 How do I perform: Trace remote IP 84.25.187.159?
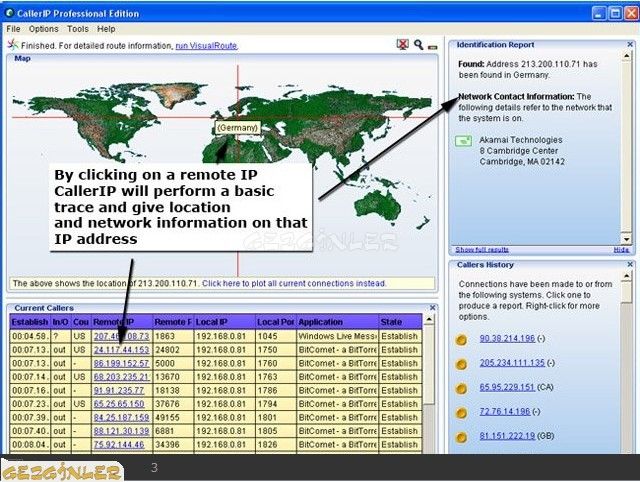coord(121,418)
